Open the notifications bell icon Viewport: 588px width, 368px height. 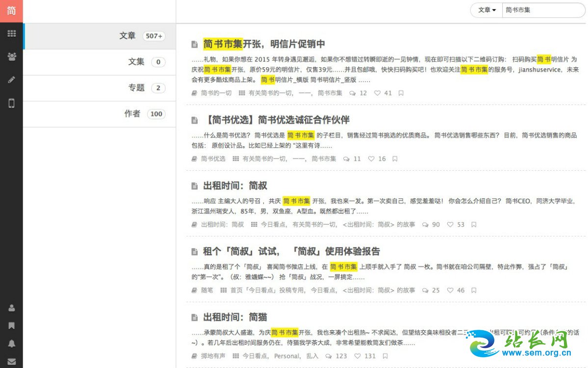point(12,343)
